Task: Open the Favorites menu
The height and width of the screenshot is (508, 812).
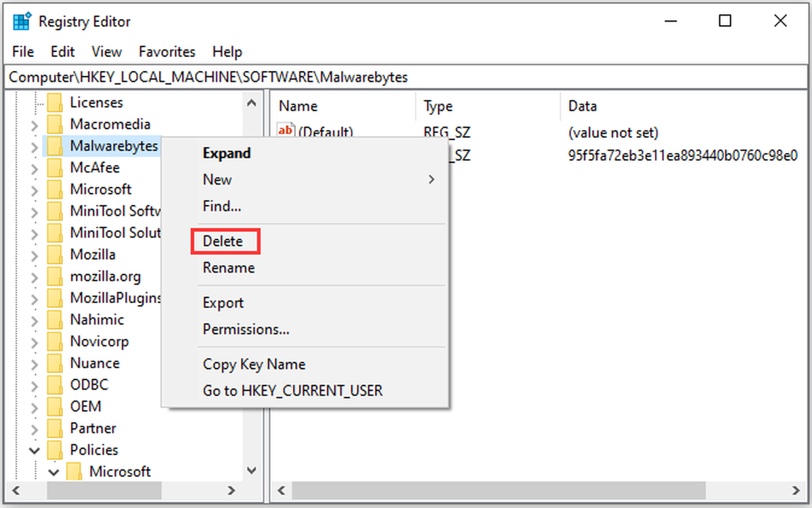Action: [167, 51]
